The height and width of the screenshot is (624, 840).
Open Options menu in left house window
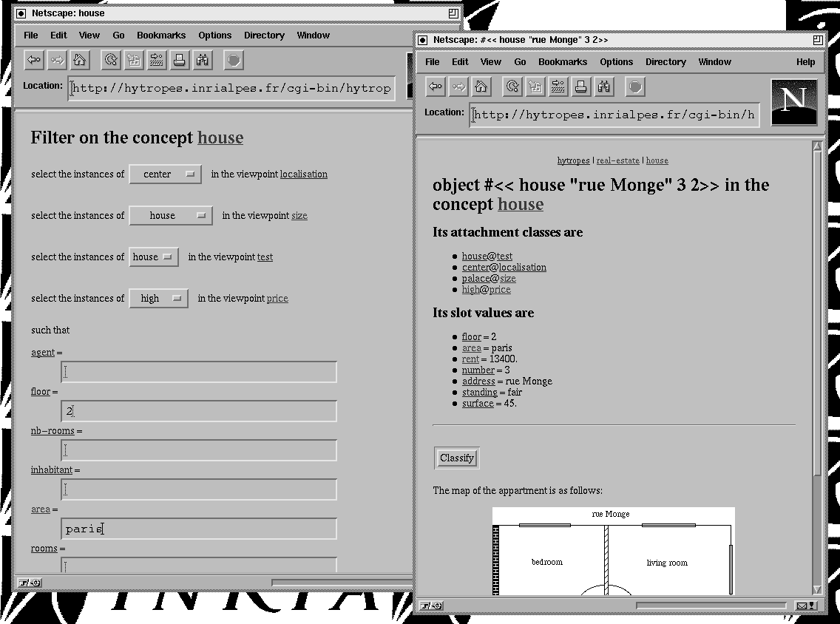click(x=215, y=35)
